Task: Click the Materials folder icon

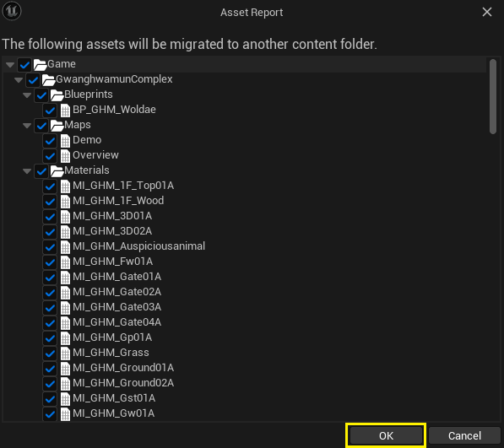Action: 57,171
